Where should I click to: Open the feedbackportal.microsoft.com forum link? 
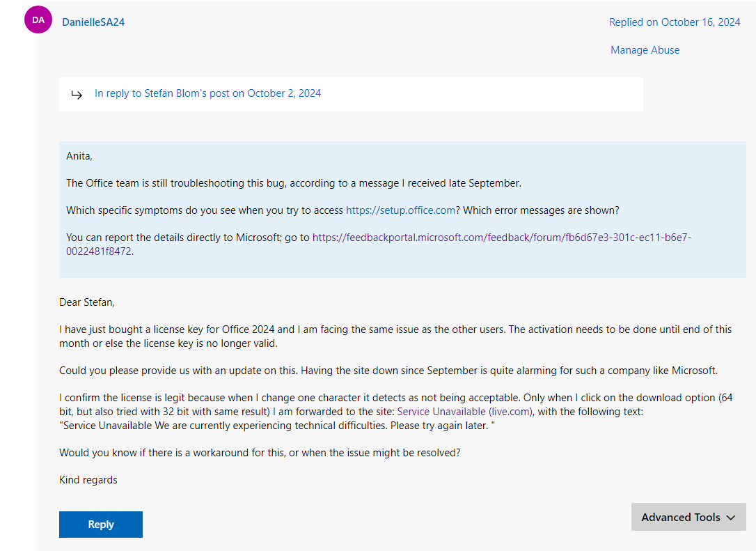(x=501, y=238)
